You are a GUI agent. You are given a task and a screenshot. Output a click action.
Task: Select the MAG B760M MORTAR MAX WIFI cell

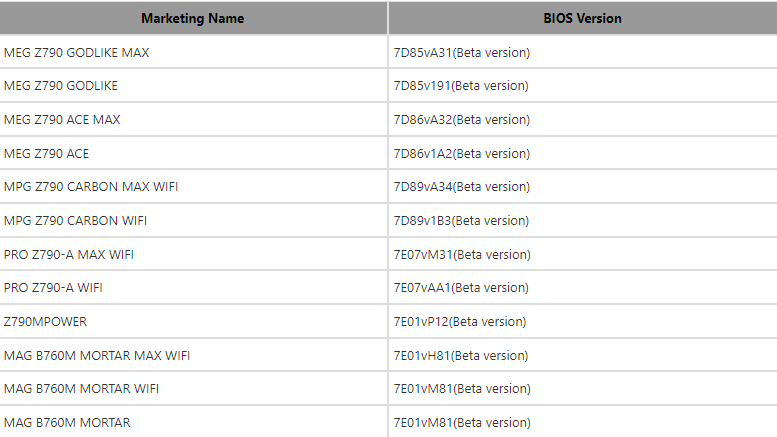click(193, 356)
